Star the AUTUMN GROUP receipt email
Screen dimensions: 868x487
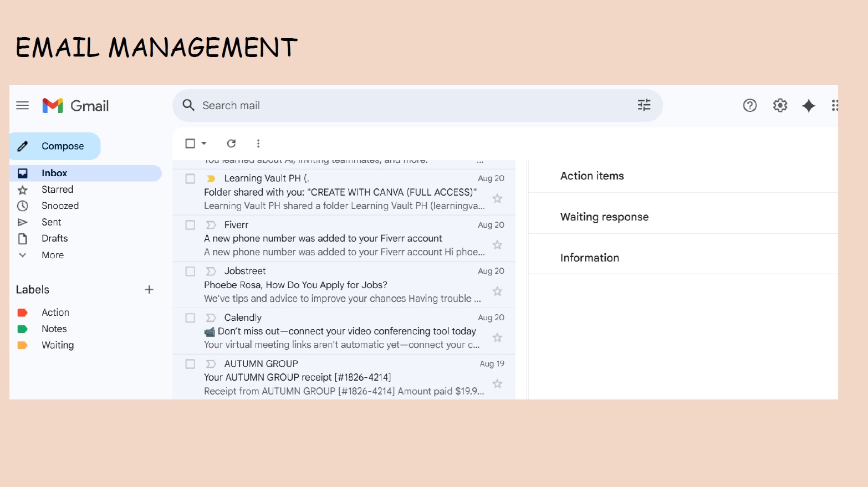[x=497, y=383]
